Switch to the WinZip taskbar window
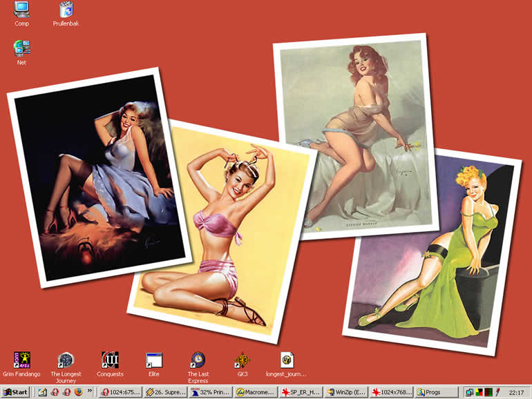Viewport: 532px width, 399px height. pos(346,392)
